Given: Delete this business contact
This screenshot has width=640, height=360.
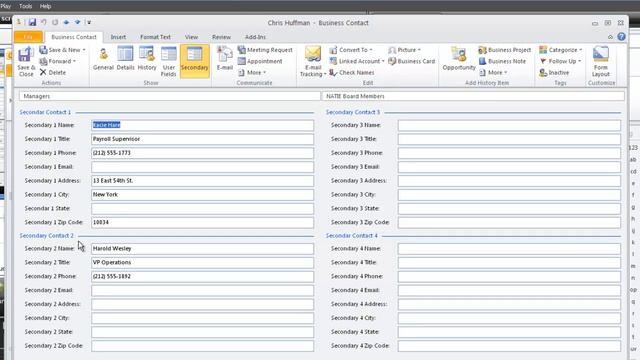Looking at the screenshot, I should pos(53,72).
